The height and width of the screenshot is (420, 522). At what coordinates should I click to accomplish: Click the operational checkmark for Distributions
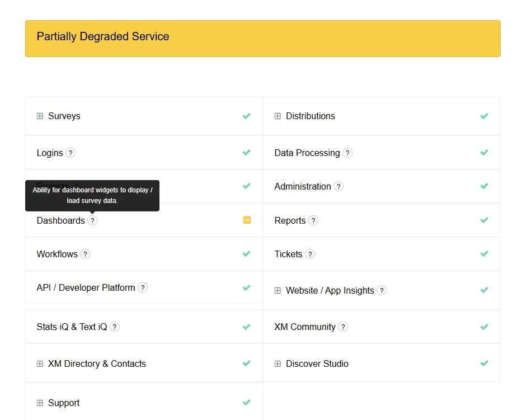[485, 116]
